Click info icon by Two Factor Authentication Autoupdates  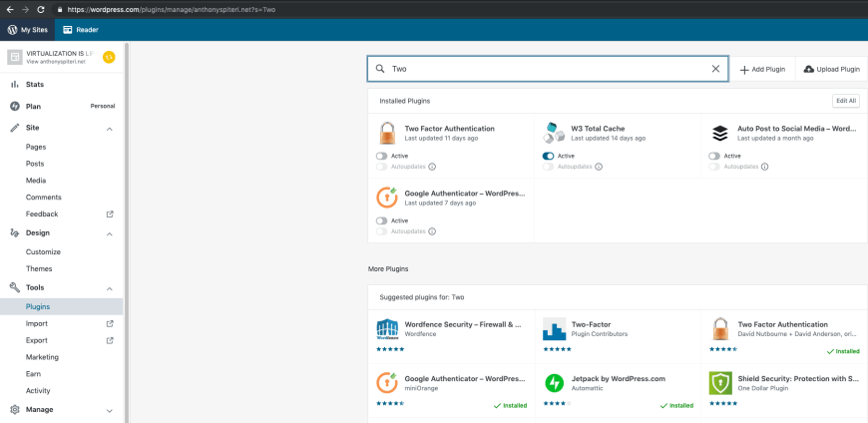(x=432, y=167)
